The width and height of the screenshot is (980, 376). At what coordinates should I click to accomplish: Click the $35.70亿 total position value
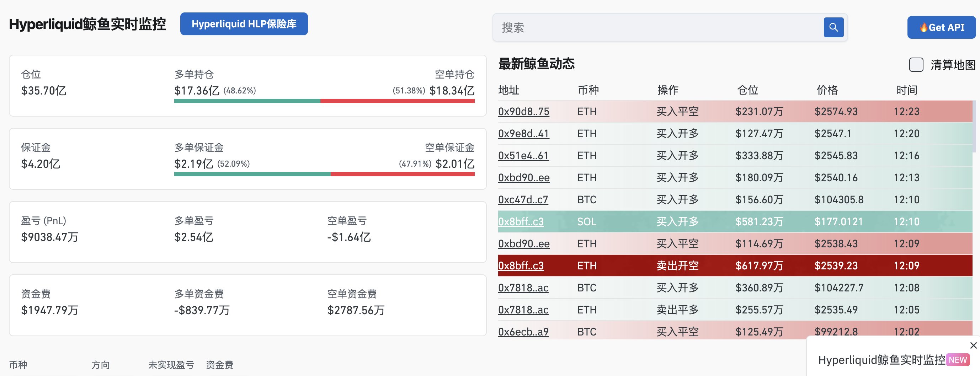(44, 91)
